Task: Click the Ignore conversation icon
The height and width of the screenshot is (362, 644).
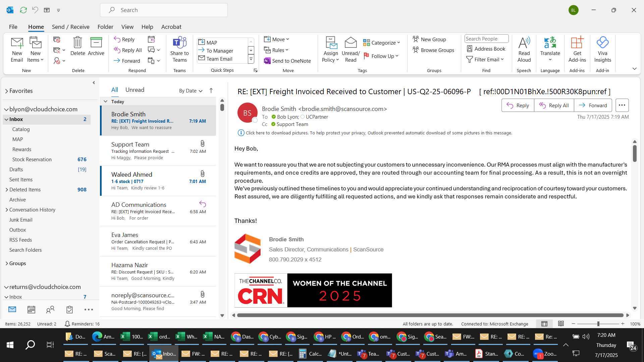Action: (x=57, y=40)
